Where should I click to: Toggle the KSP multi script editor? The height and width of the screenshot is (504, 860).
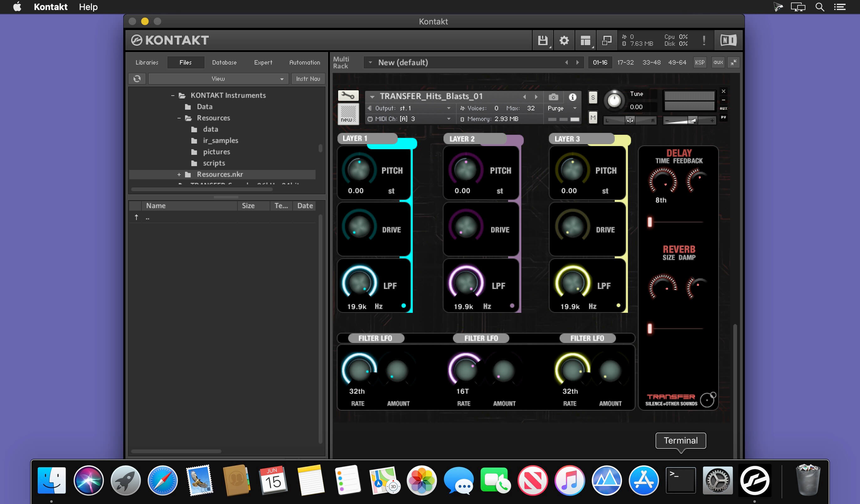(700, 62)
